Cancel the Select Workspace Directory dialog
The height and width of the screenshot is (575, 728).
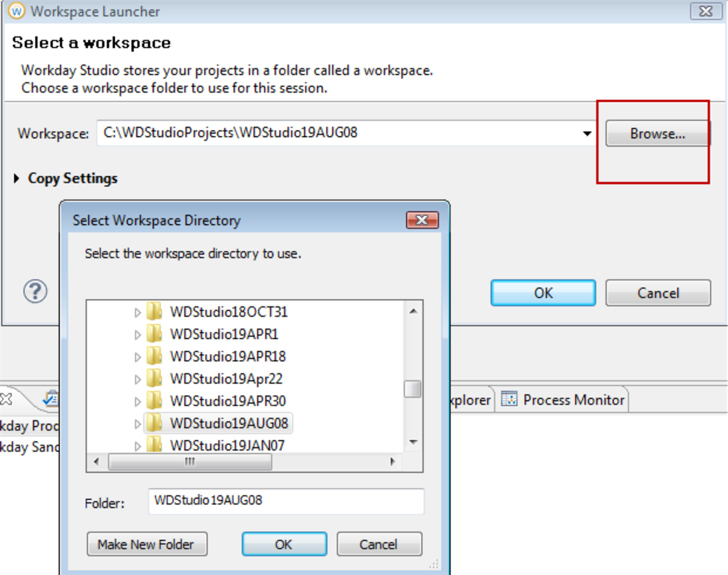coord(379,544)
